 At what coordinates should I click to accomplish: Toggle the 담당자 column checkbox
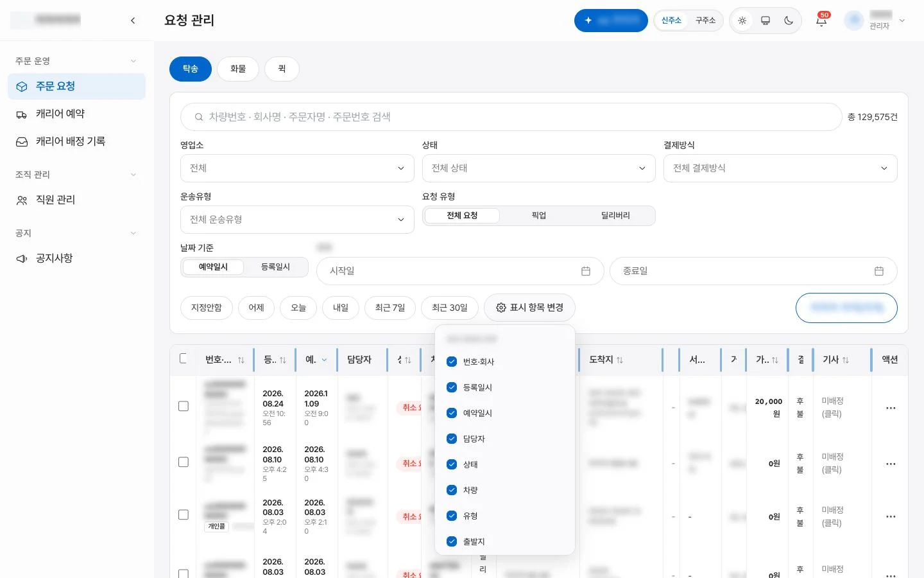click(452, 439)
